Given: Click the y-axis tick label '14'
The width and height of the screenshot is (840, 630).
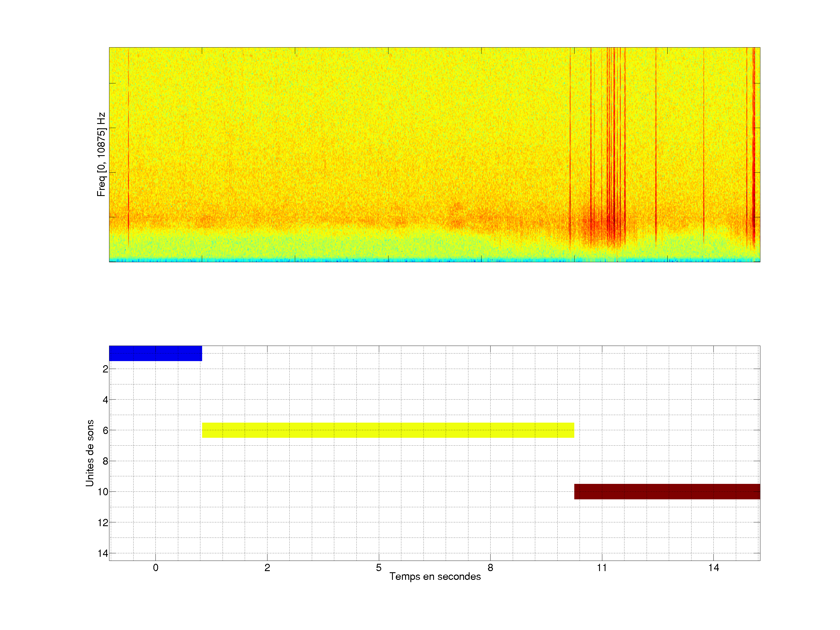Looking at the screenshot, I should tap(103, 553).
